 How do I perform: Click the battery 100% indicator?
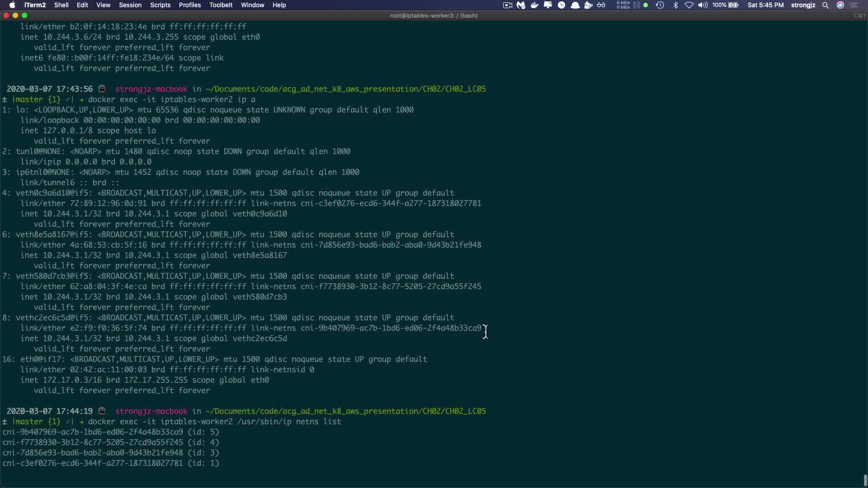pyautogui.click(x=726, y=5)
